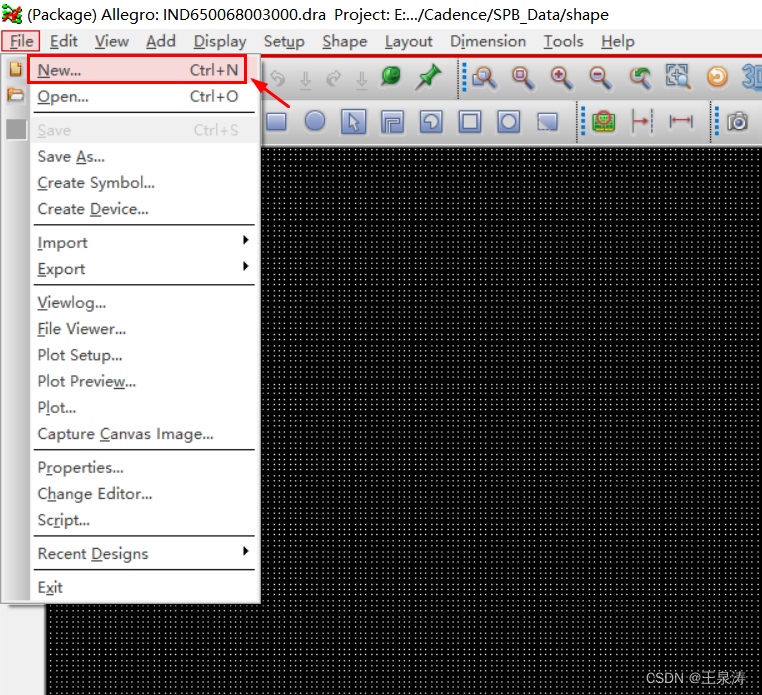Click the Zoom In magnifier icon
This screenshot has height=695, width=762.
561,77
